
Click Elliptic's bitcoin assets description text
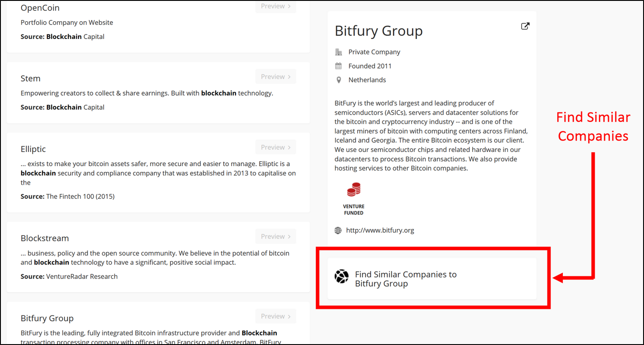click(x=158, y=173)
